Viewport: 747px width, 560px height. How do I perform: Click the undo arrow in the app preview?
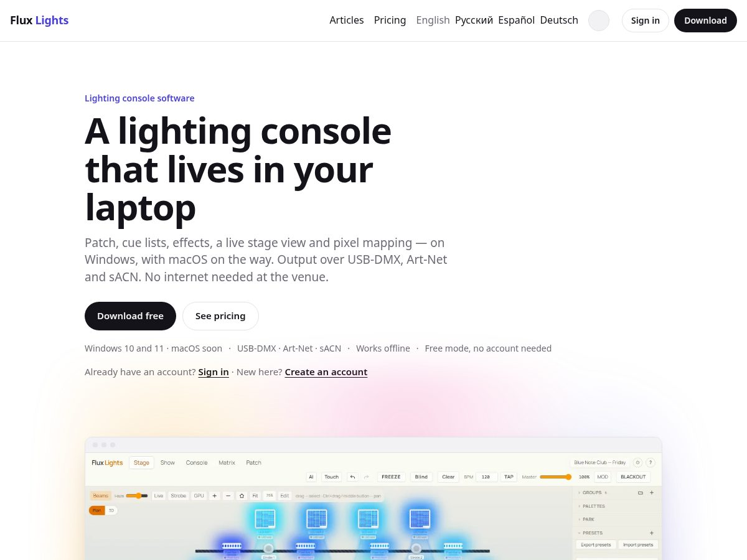352,477
